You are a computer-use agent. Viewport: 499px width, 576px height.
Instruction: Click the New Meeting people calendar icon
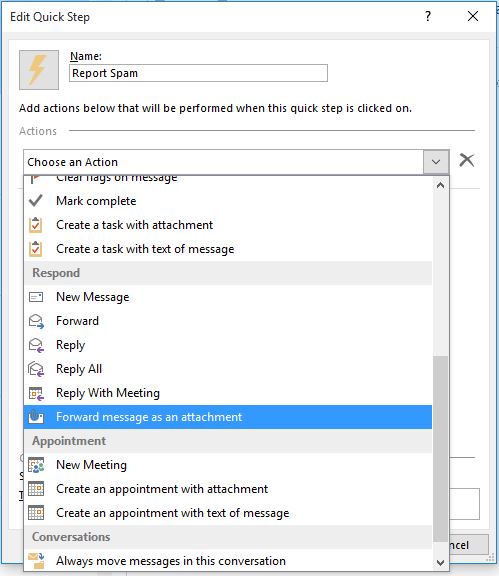[x=36, y=465]
